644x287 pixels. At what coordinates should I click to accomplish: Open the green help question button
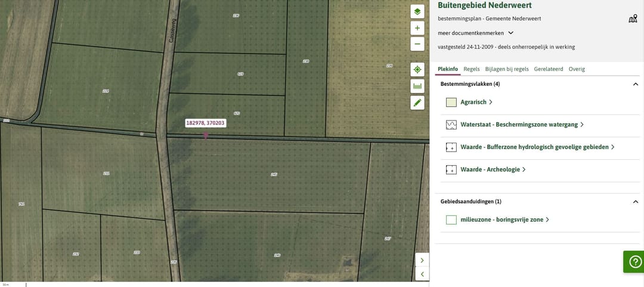(635, 261)
